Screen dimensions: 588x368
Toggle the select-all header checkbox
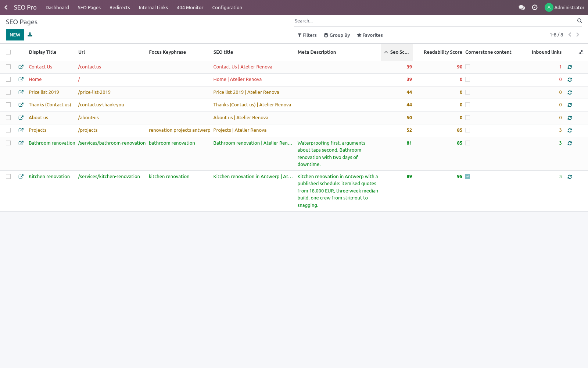tap(8, 52)
